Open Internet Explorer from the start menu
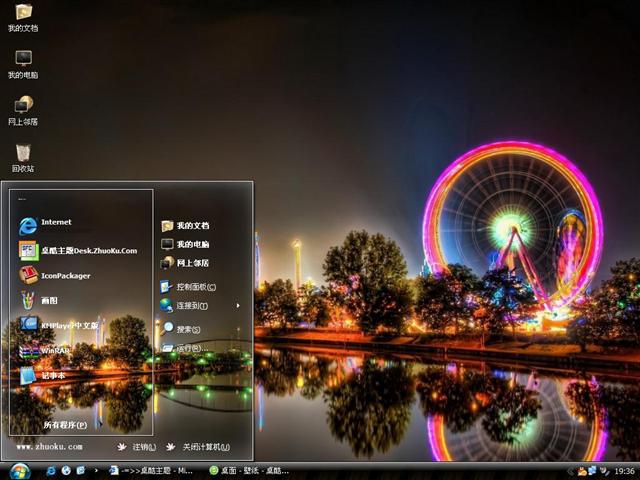Screen dimensions: 640x480 point(55,222)
